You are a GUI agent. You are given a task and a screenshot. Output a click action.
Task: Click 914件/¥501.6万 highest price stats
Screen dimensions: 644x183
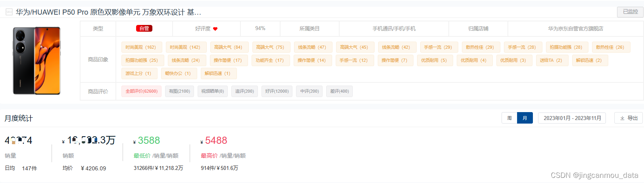[x=219, y=168]
